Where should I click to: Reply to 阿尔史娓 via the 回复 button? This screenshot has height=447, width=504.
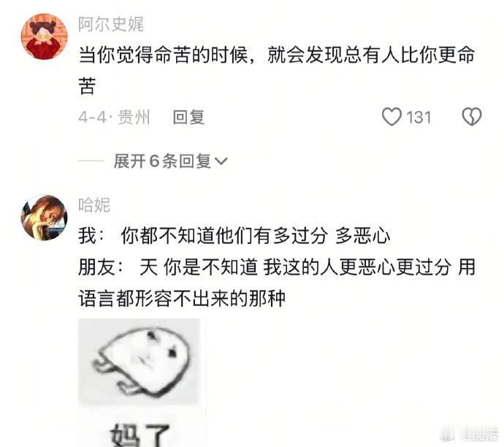tap(188, 117)
